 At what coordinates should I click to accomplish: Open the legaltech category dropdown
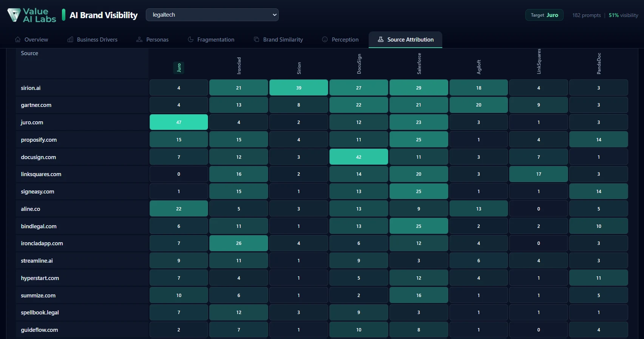[x=212, y=15]
